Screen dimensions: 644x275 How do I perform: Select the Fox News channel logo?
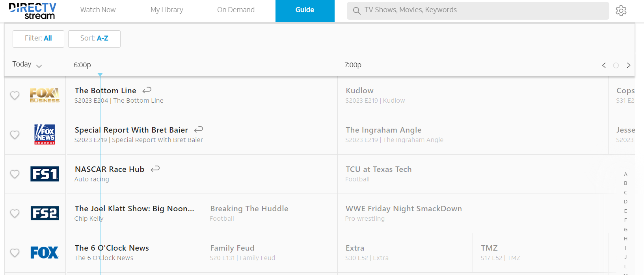click(x=45, y=135)
